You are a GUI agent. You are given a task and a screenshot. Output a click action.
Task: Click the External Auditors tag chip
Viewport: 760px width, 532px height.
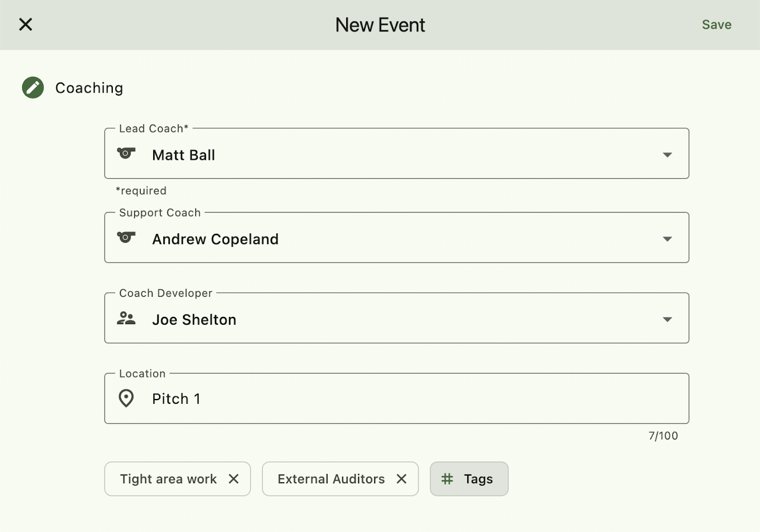click(331, 479)
